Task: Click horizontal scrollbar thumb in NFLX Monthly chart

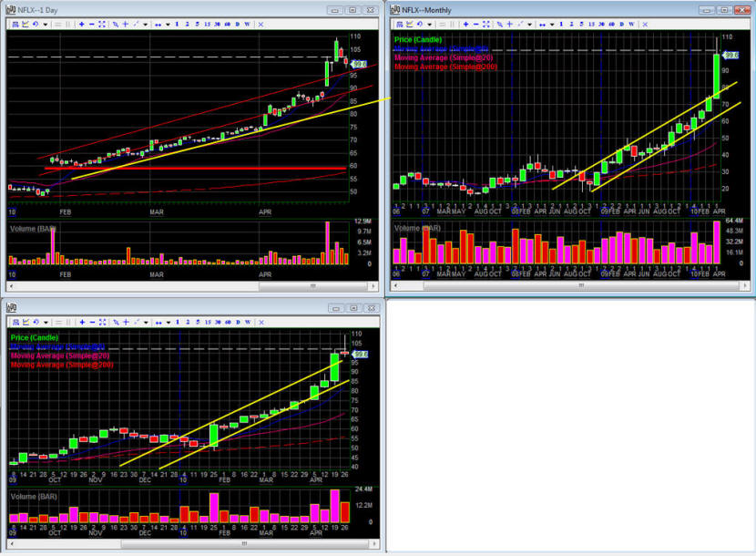Action: (x=581, y=285)
